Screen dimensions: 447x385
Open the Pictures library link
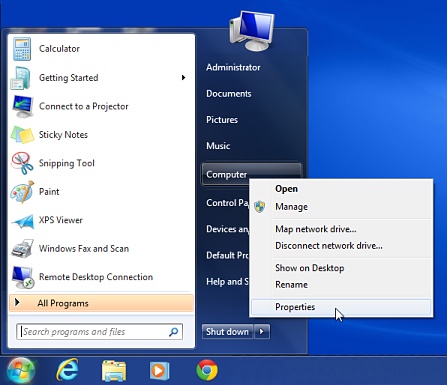(x=222, y=120)
